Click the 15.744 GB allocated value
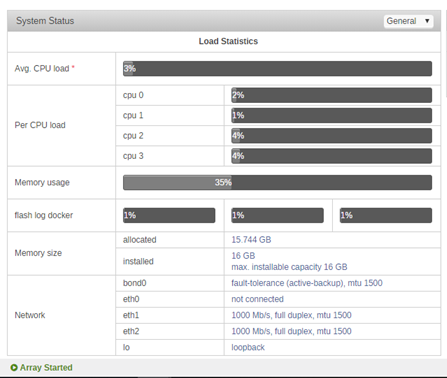The height and width of the screenshot is (378, 447). pos(251,240)
